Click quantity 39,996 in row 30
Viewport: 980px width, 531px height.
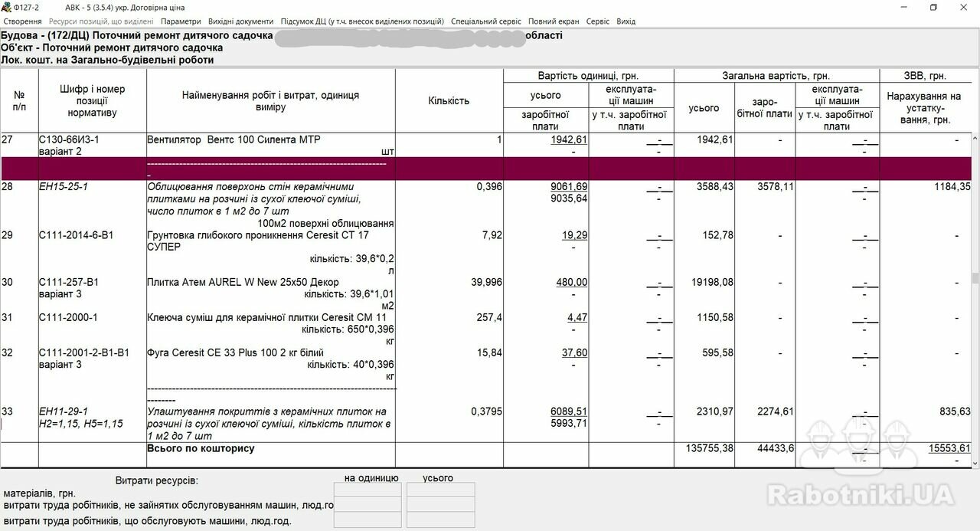[x=486, y=282]
